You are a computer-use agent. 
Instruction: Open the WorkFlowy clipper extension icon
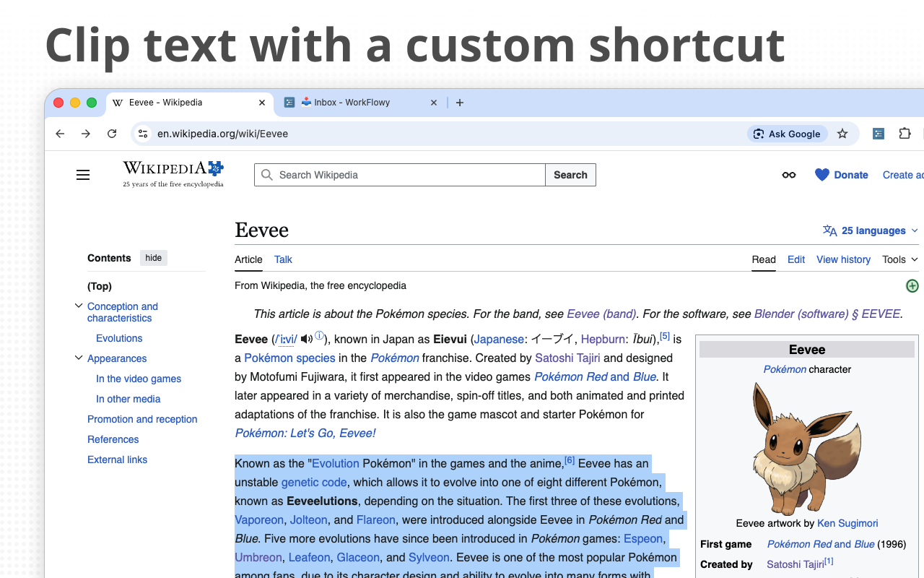879,134
